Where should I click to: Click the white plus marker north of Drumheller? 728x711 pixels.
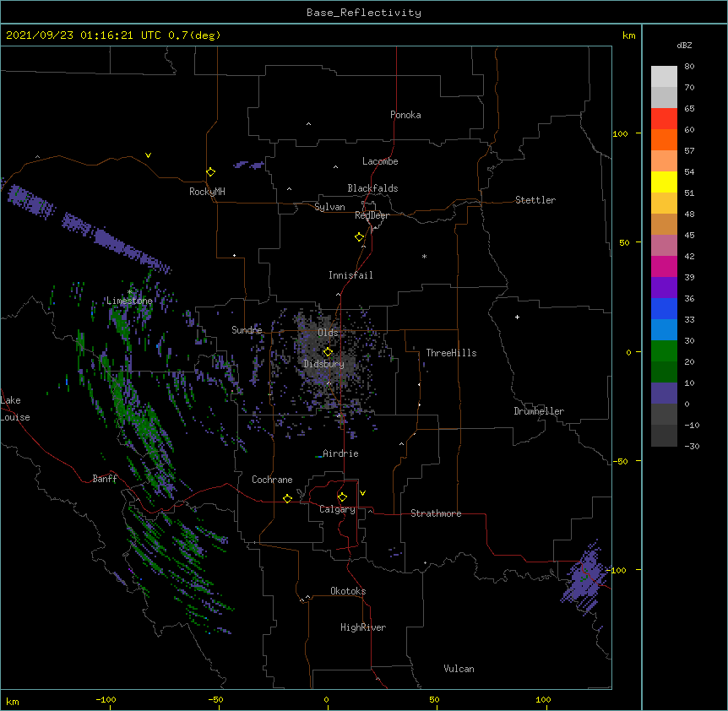coord(517,317)
